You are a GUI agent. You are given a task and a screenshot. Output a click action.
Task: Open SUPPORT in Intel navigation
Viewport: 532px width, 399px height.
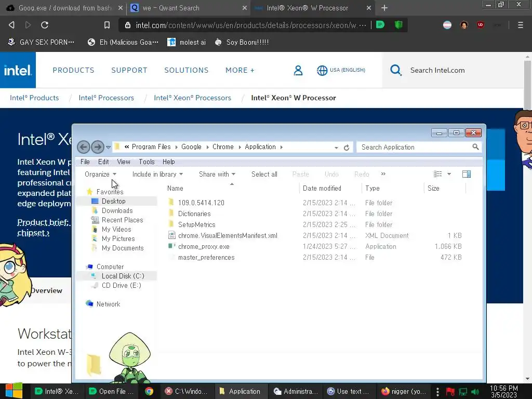pos(129,70)
